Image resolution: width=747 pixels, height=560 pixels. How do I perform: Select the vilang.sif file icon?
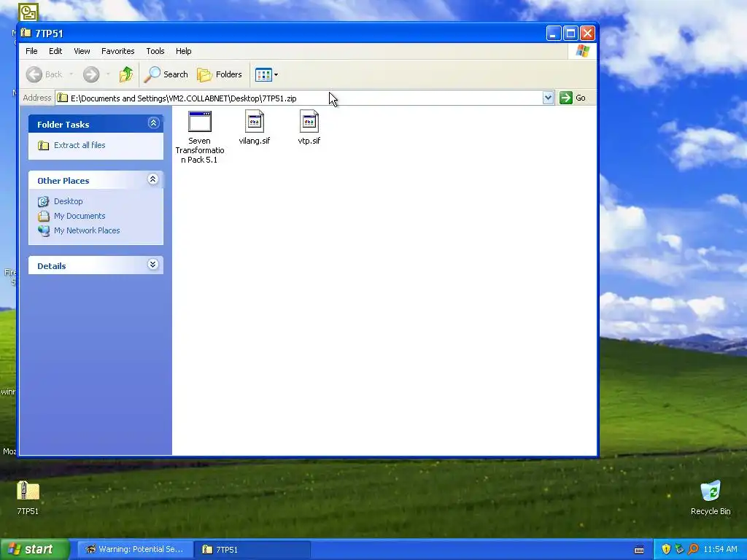[x=255, y=121]
